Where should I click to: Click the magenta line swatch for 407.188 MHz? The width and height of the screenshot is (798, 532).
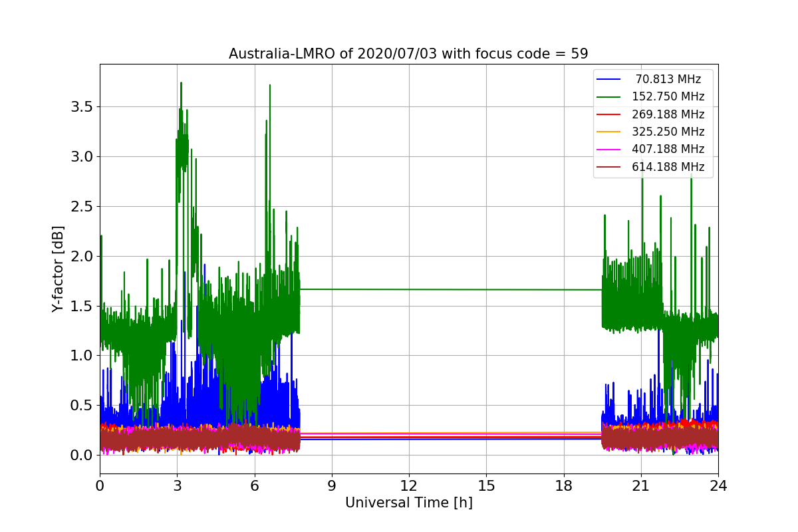[609, 150]
